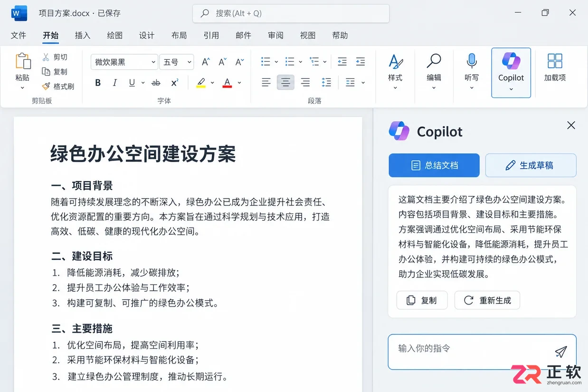Open the Editing menu (编辑) magnifier

coord(434,72)
